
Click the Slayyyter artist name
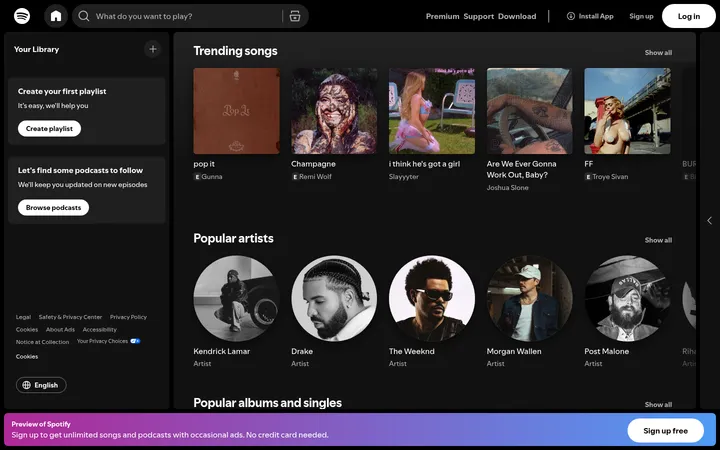point(404,177)
